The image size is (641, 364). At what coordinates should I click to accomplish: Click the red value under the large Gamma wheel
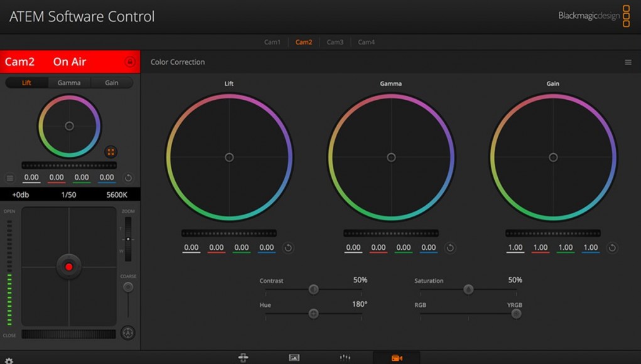[x=378, y=247]
